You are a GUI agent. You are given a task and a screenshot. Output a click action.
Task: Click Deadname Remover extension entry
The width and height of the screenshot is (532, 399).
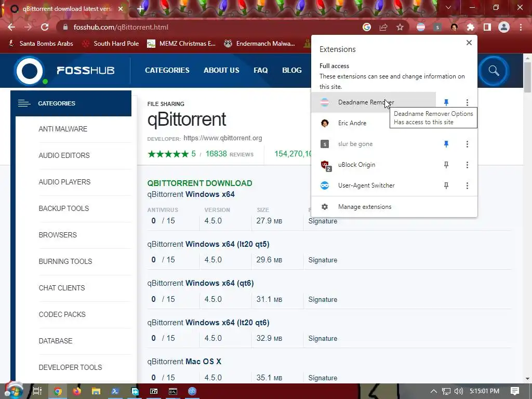[x=373, y=102]
